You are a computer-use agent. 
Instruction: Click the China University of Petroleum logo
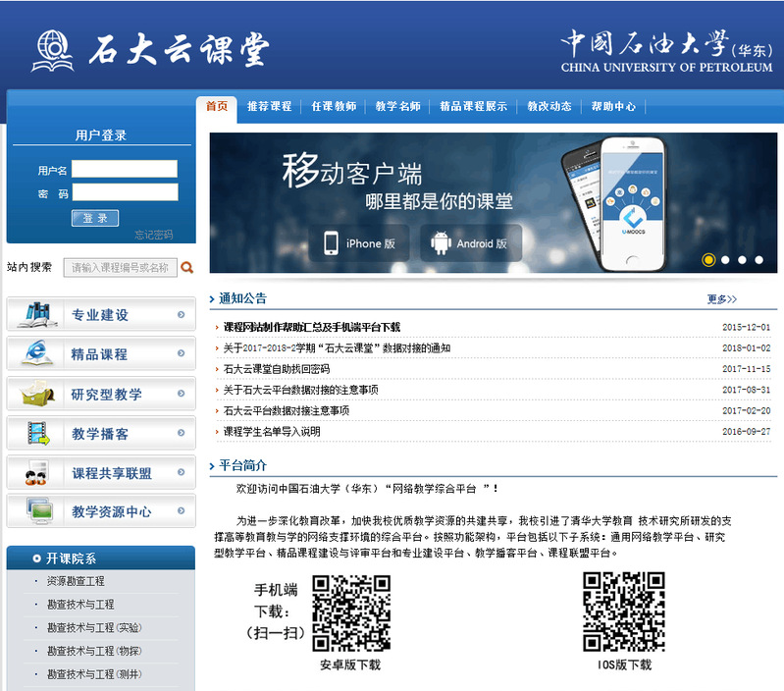[666, 50]
